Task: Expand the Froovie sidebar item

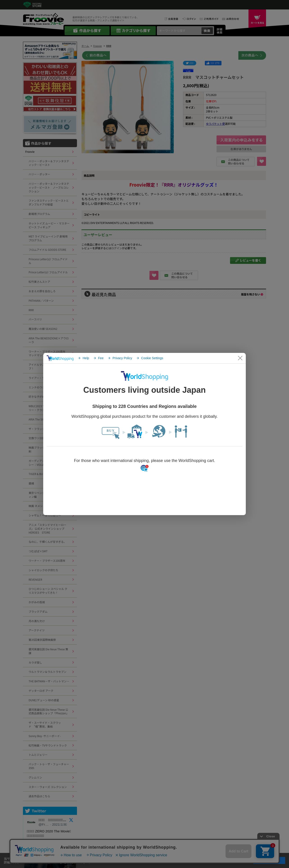Action: 50,152
